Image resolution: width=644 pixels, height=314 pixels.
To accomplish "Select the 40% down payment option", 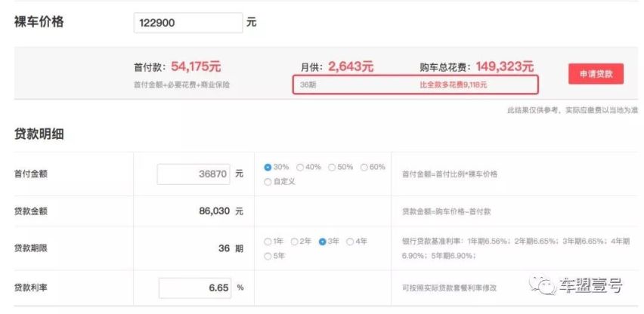I will (300, 168).
